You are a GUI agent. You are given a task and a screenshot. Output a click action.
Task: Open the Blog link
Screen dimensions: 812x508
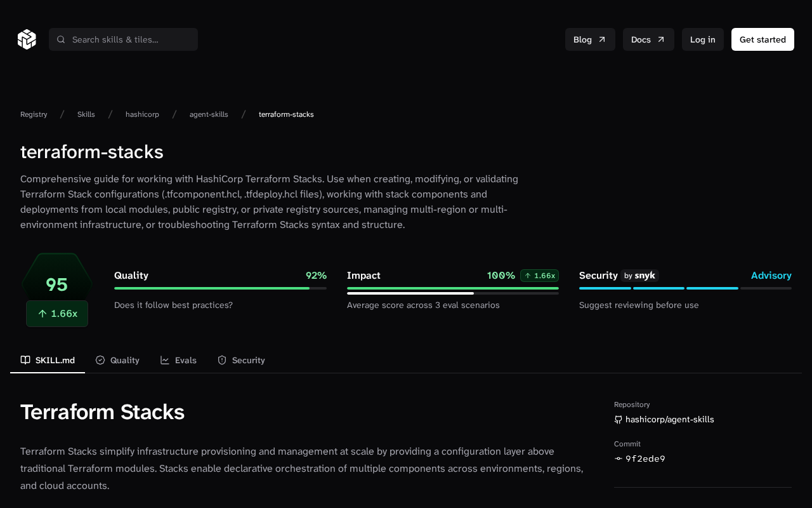590,39
